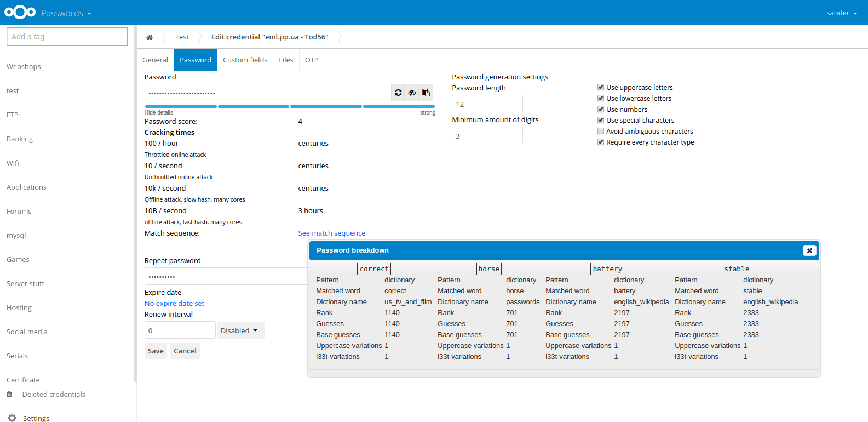Toggle Require every character type checkbox
This screenshot has height=422, width=868.
coord(601,142)
